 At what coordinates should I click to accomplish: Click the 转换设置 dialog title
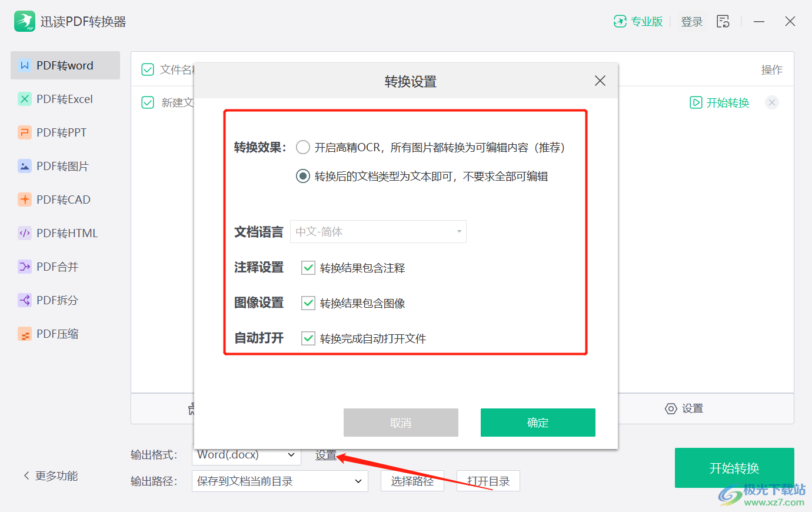(411, 81)
